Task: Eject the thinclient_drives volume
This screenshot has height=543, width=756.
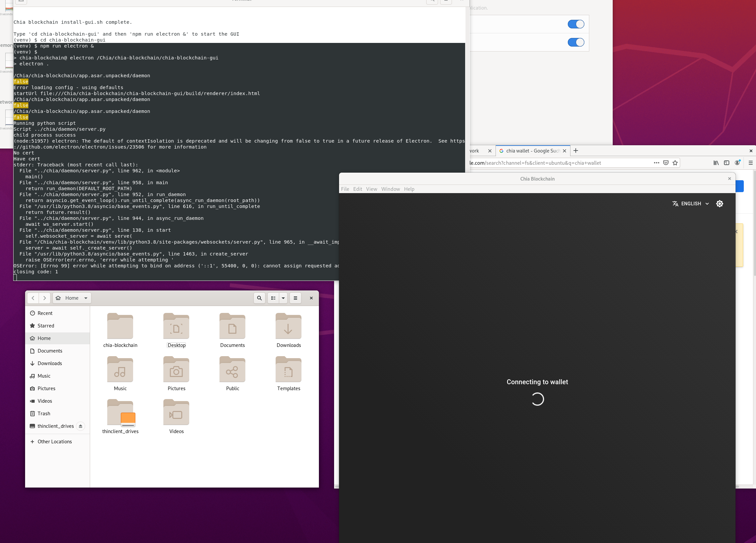Action: [x=80, y=426]
